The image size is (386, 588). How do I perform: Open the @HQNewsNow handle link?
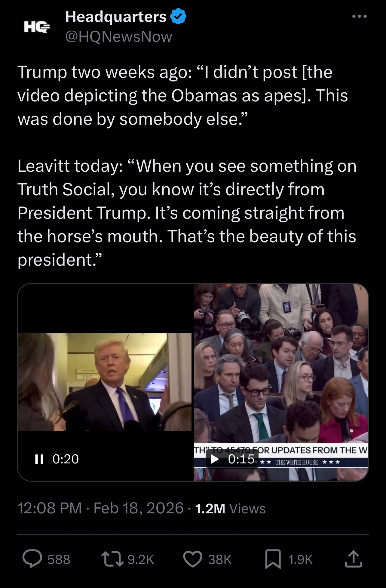(x=119, y=37)
